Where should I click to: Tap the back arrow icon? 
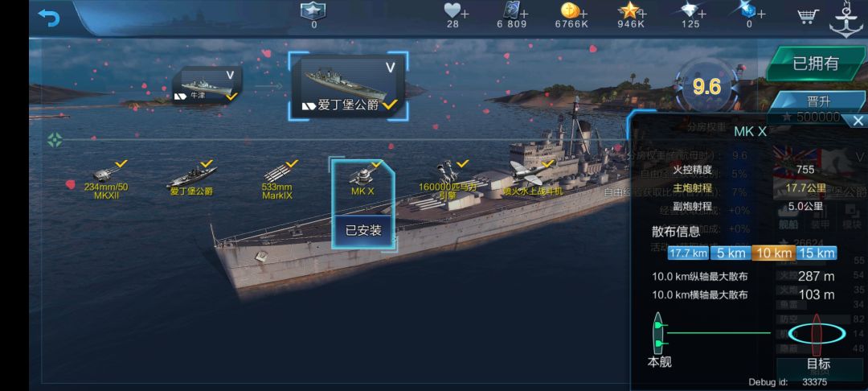click(x=49, y=18)
